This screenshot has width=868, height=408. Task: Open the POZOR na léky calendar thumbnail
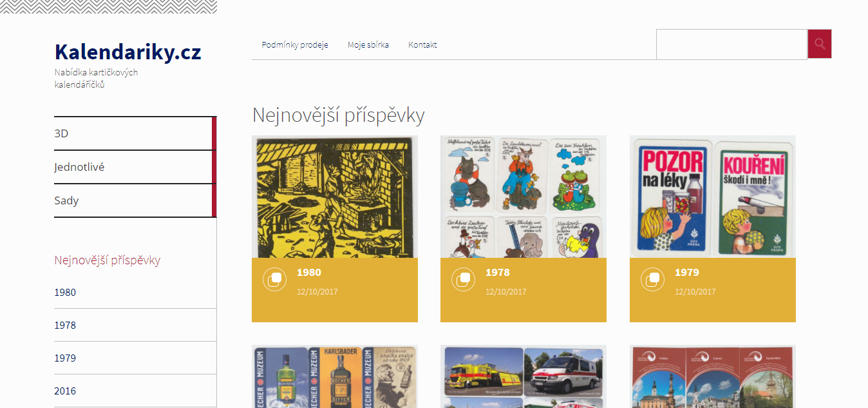pos(713,197)
